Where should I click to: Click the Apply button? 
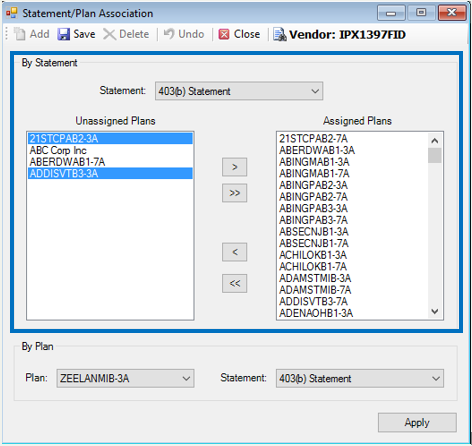pos(417,423)
